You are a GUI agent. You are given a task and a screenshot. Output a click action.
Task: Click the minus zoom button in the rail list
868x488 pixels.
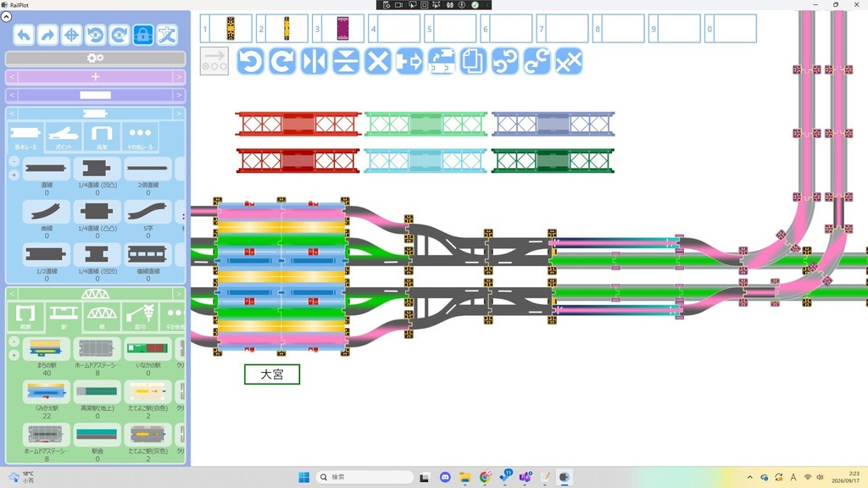14,162
